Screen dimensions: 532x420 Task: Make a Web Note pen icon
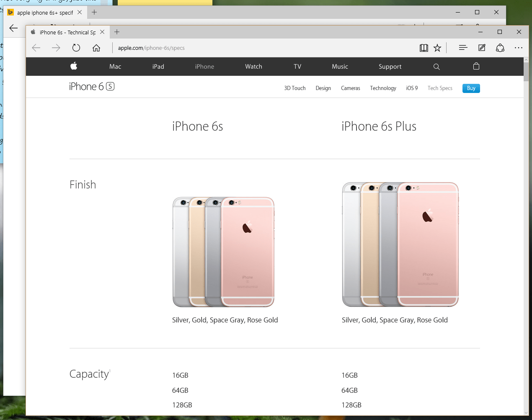pyautogui.click(x=482, y=48)
